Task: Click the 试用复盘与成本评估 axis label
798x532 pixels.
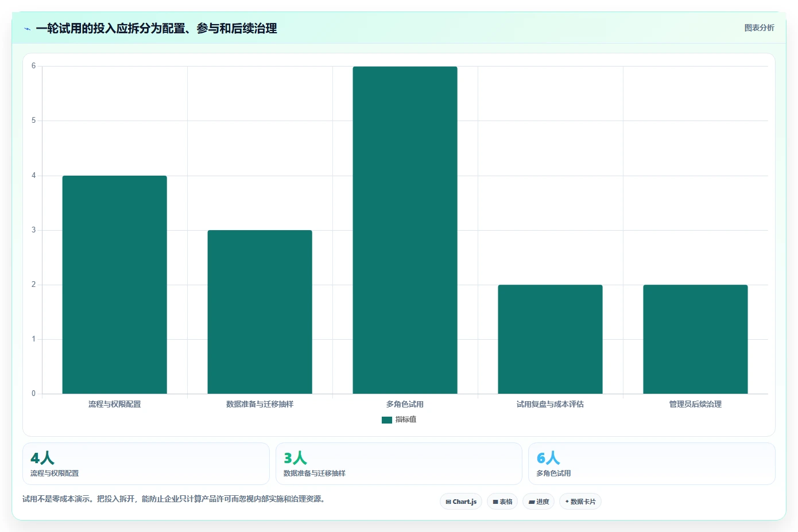Action: [550, 405]
